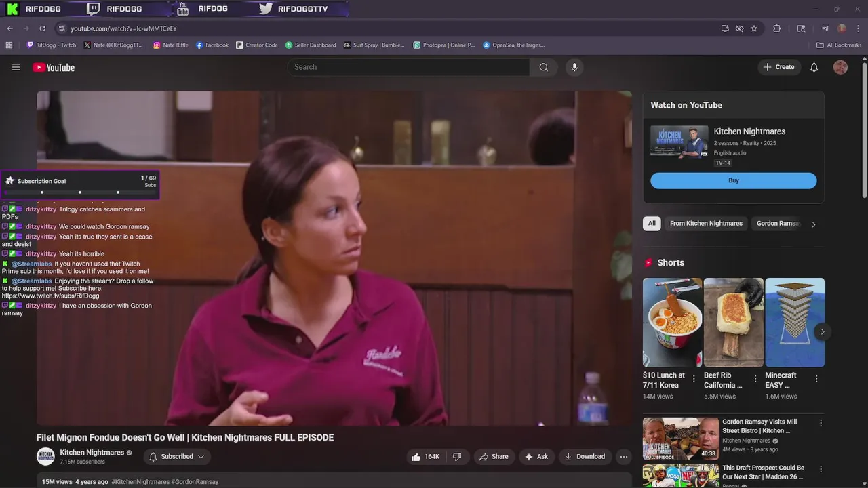Bookmark this page with star icon
868x488 pixels.
tap(754, 28)
